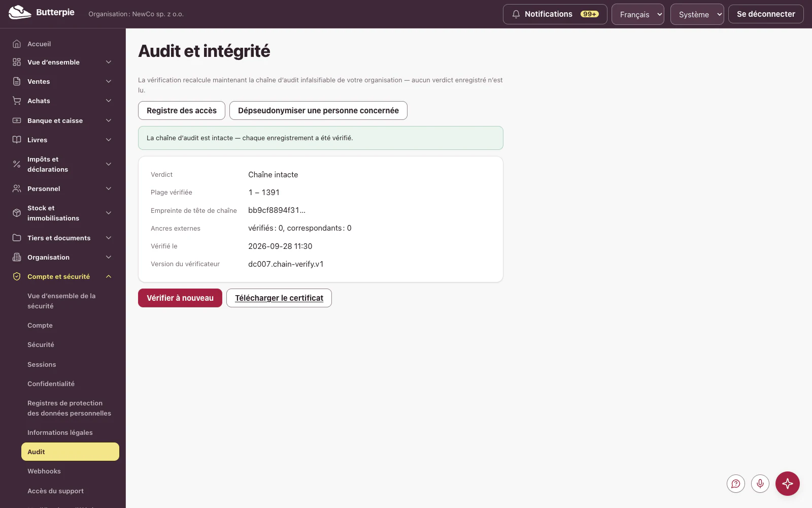Open the Confidentialité menu item

tap(70, 384)
